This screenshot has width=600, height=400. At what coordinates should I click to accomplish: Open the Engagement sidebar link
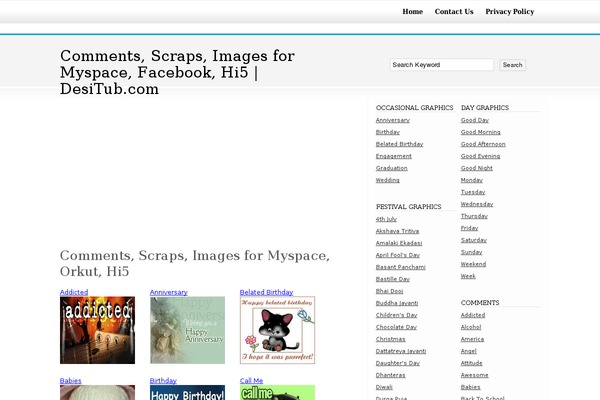394,156
